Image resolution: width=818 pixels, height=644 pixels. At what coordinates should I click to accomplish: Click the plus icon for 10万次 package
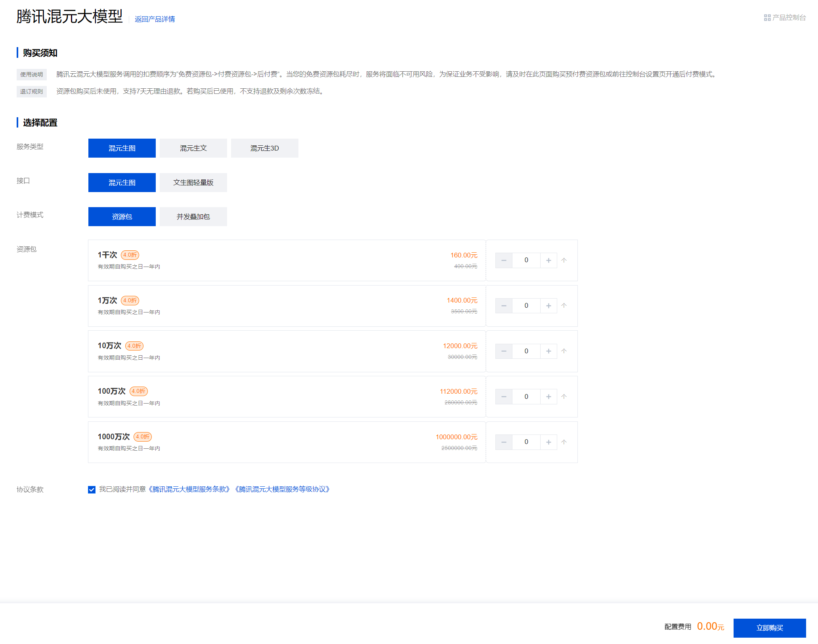[549, 351]
